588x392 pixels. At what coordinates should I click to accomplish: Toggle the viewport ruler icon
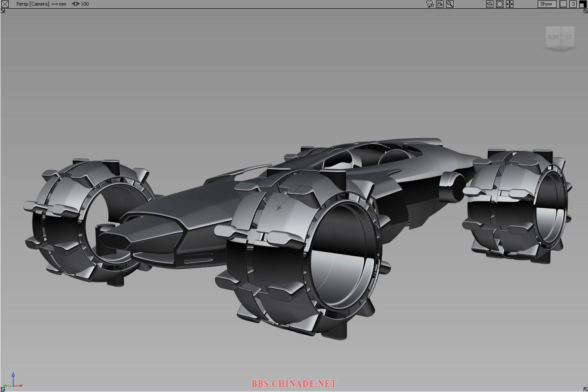[x=563, y=4]
